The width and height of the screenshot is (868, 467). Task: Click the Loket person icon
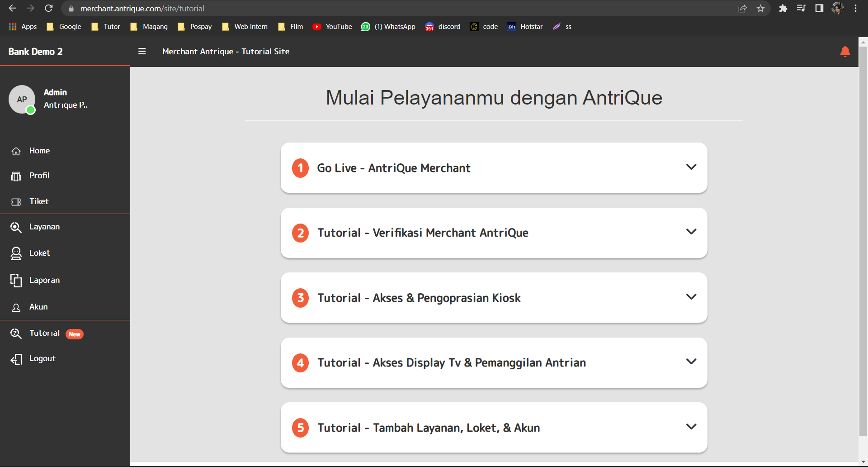pos(16,253)
